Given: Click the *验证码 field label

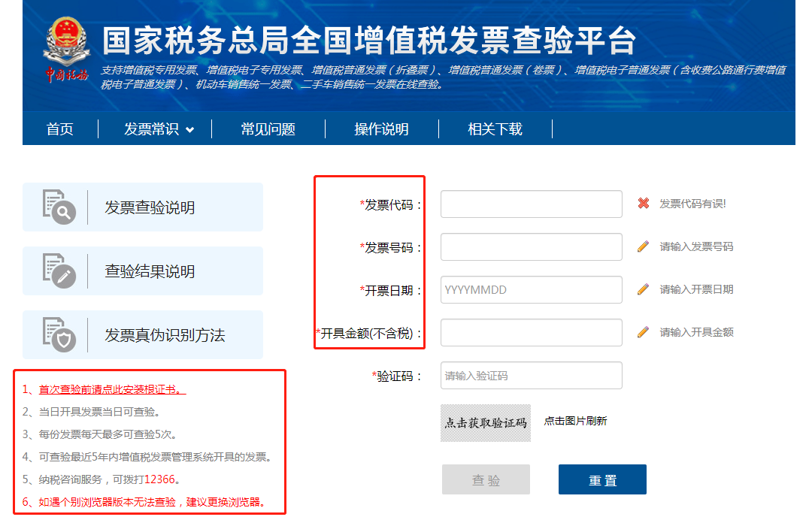Looking at the screenshot, I should 397,376.
